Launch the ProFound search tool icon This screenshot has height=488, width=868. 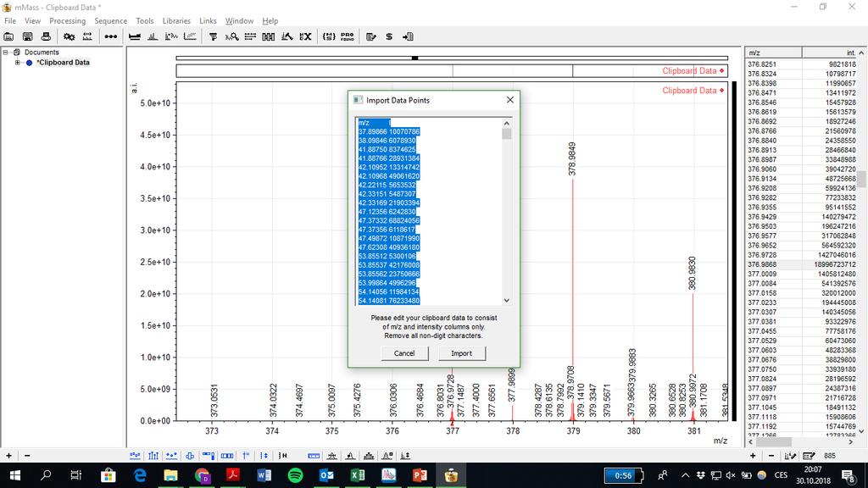pos(347,36)
